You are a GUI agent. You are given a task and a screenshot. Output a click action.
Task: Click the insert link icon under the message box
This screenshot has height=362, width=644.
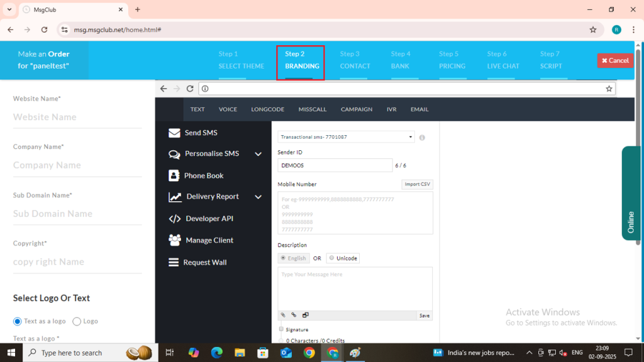pyautogui.click(x=294, y=315)
